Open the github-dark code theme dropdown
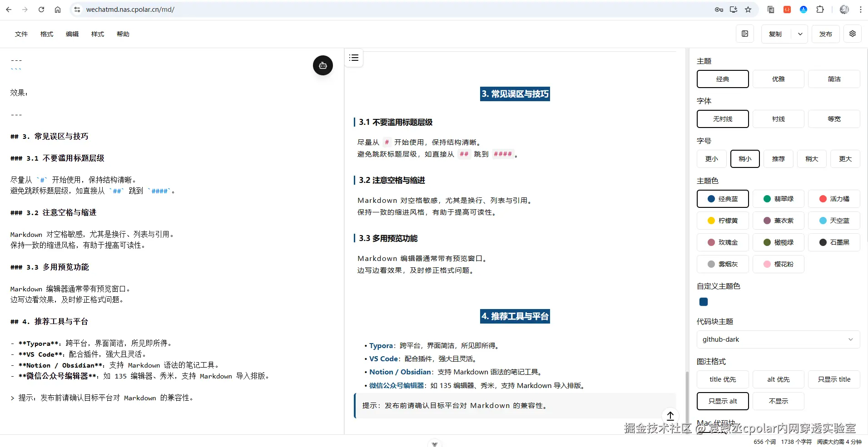Screen dimensions: 868x447 778,339
